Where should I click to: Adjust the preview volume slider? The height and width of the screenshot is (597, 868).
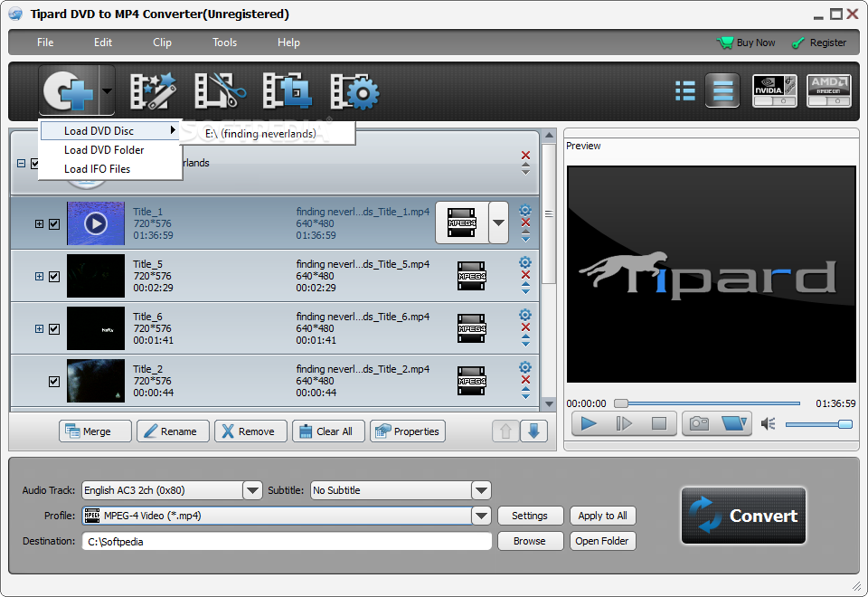coord(819,425)
